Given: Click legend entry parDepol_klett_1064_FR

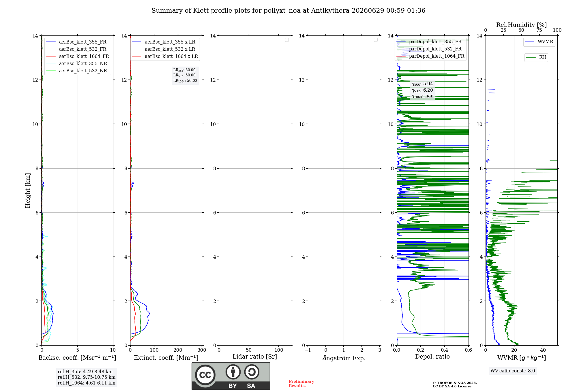Looking at the screenshot, I should click(430, 56).
